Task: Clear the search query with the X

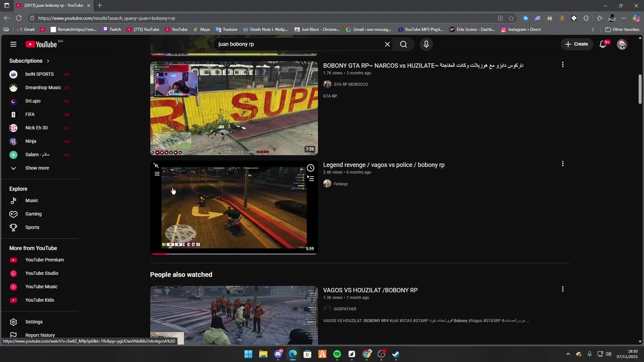Action: [387, 44]
